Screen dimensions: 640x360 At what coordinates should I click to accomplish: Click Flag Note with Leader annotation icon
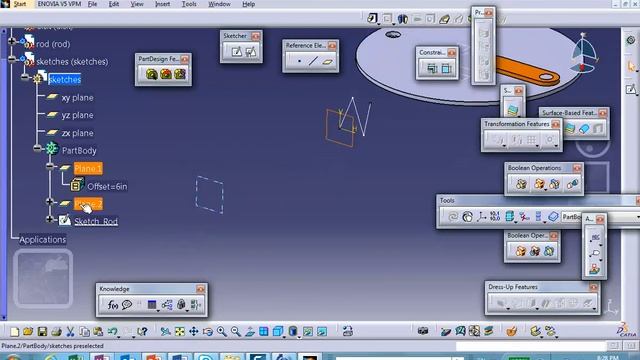(x=595, y=253)
